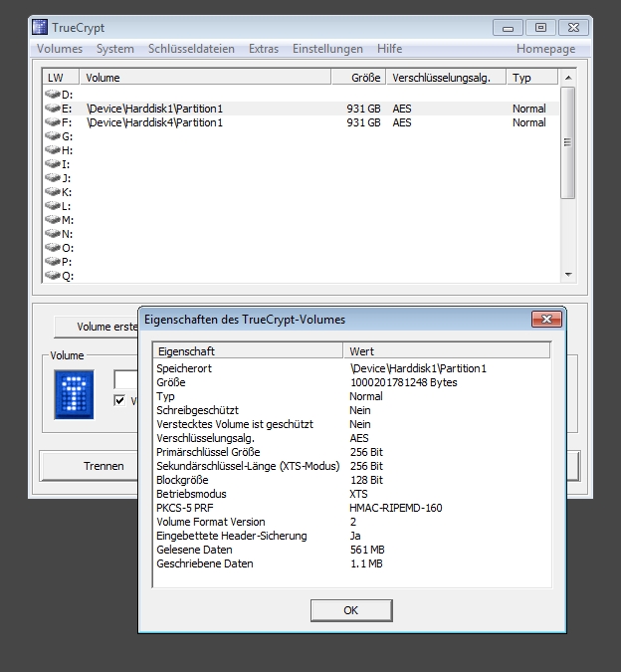Sort by the Typ column header
Screen dimensions: 621x672
tap(532, 78)
